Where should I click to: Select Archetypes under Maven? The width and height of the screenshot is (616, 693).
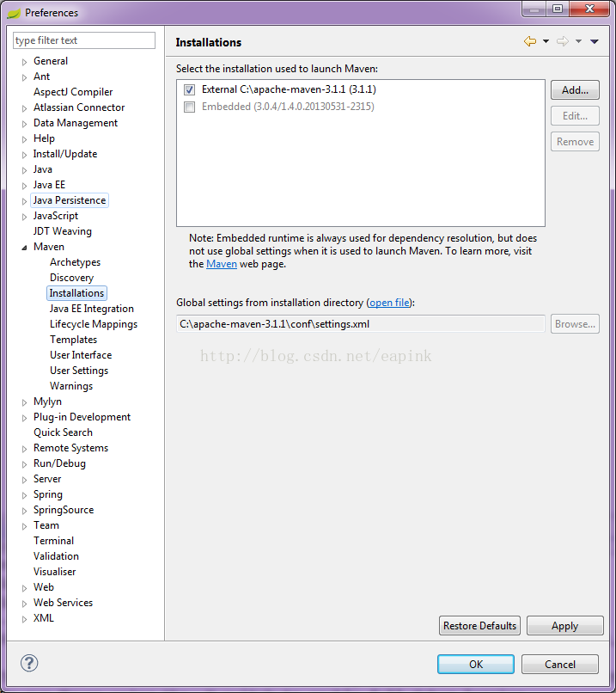coord(75,262)
